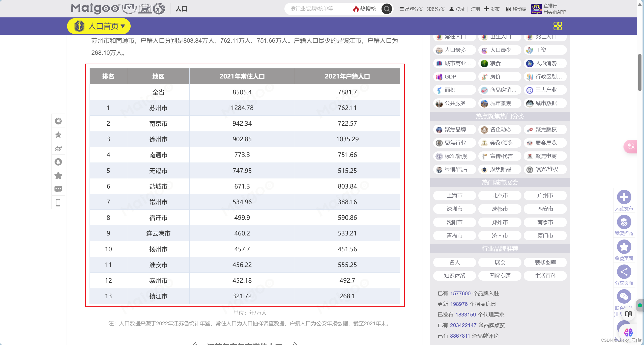The image size is (644, 345).
Task: Open the 面积 category tag
Action: pyautogui.click(x=454, y=90)
